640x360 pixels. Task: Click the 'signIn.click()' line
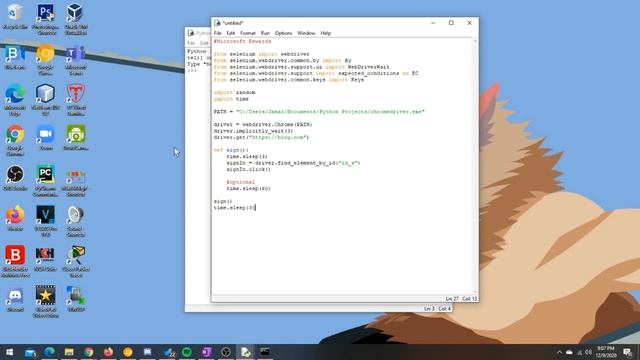[x=249, y=169]
